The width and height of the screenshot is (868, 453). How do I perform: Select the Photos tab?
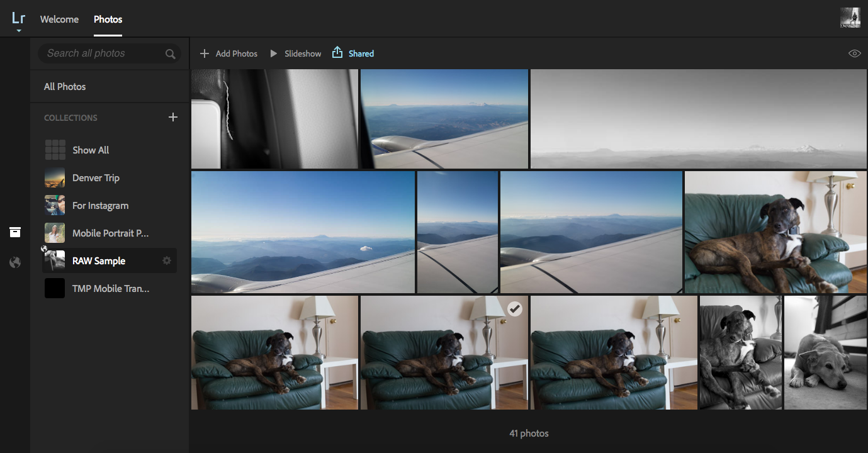point(108,19)
